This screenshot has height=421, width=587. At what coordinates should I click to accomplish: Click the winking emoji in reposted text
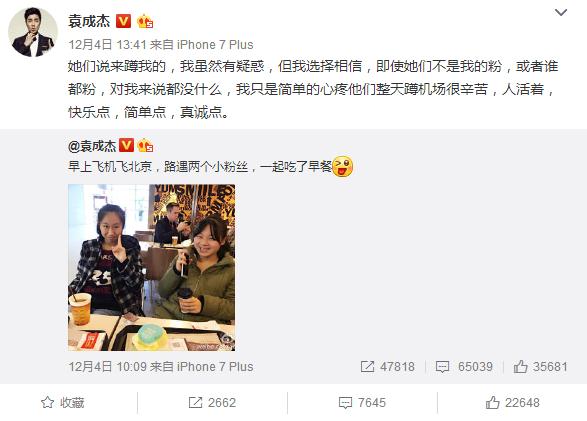tap(342, 167)
